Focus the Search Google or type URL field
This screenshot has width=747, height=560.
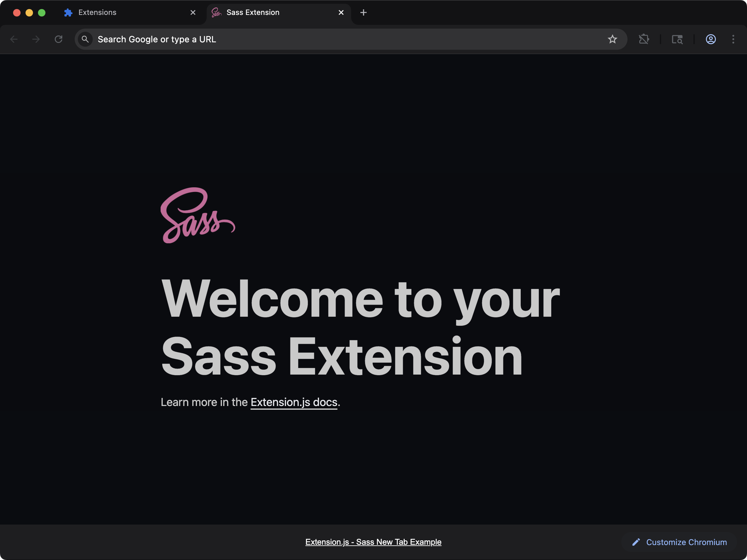[338, 39]
